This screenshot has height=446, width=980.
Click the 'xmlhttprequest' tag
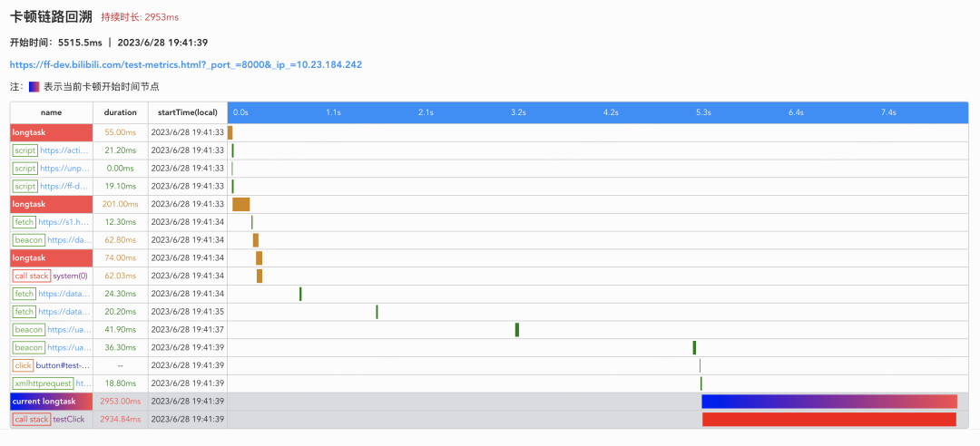coord(43,383)
